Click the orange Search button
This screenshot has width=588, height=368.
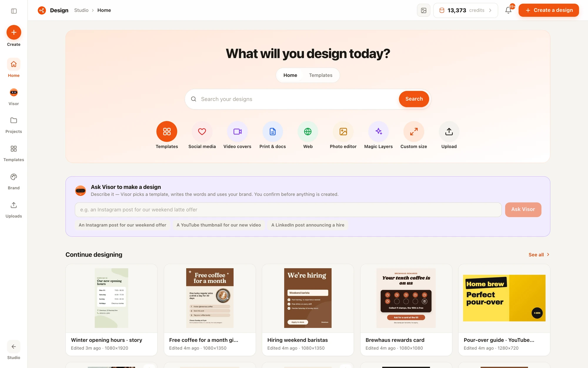coord(414,99)
